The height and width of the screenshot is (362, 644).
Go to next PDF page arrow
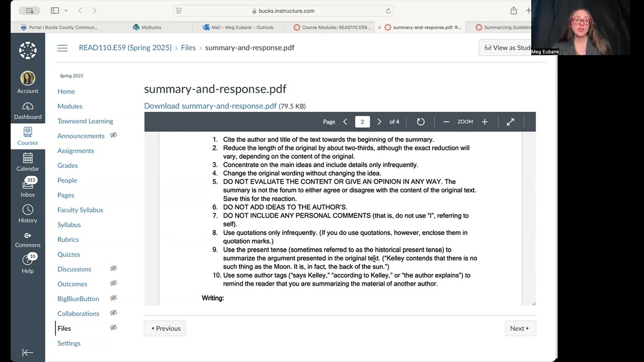point(379,122)
